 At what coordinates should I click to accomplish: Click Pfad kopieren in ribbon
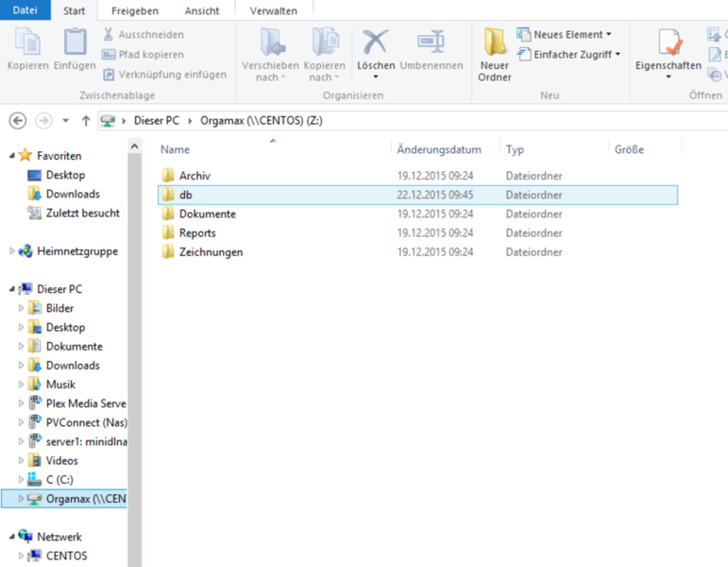pos(144,55)
